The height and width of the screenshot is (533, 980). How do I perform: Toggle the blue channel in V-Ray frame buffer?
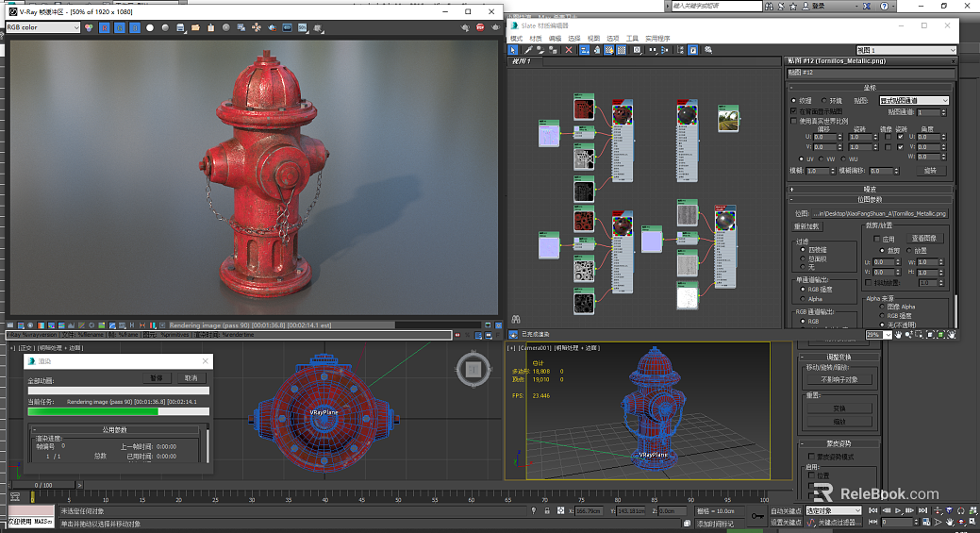tap(134, 27)
